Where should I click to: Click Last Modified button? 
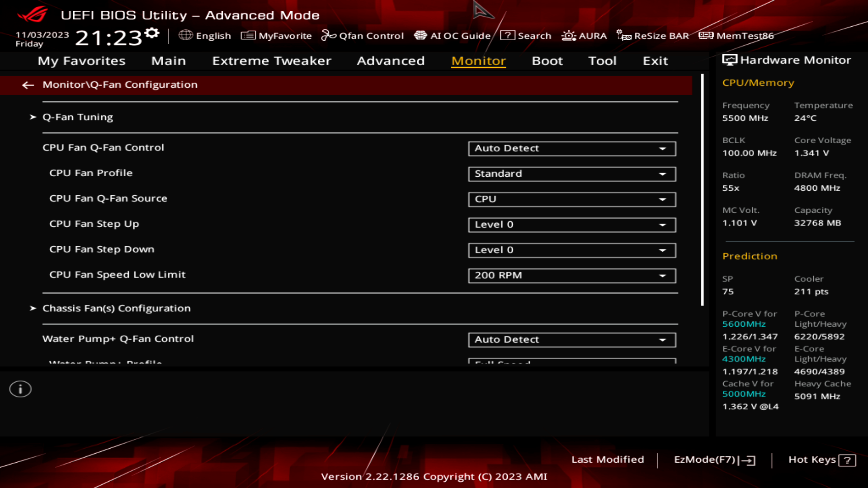[x=608, y=460]
